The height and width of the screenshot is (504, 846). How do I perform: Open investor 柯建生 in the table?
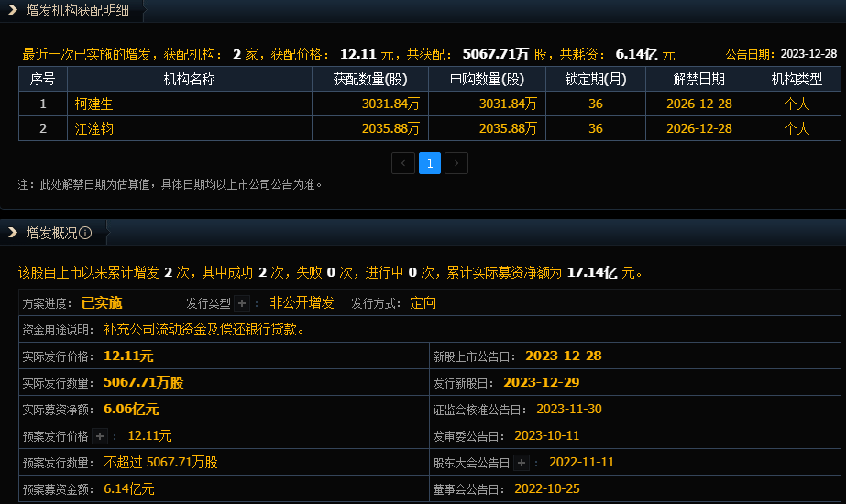tap(93, 104)
